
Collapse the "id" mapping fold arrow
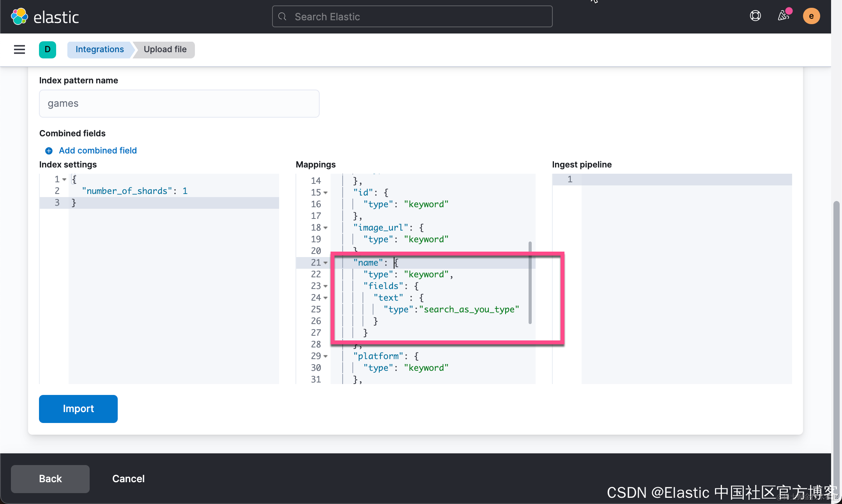click(x=325, y=193)
